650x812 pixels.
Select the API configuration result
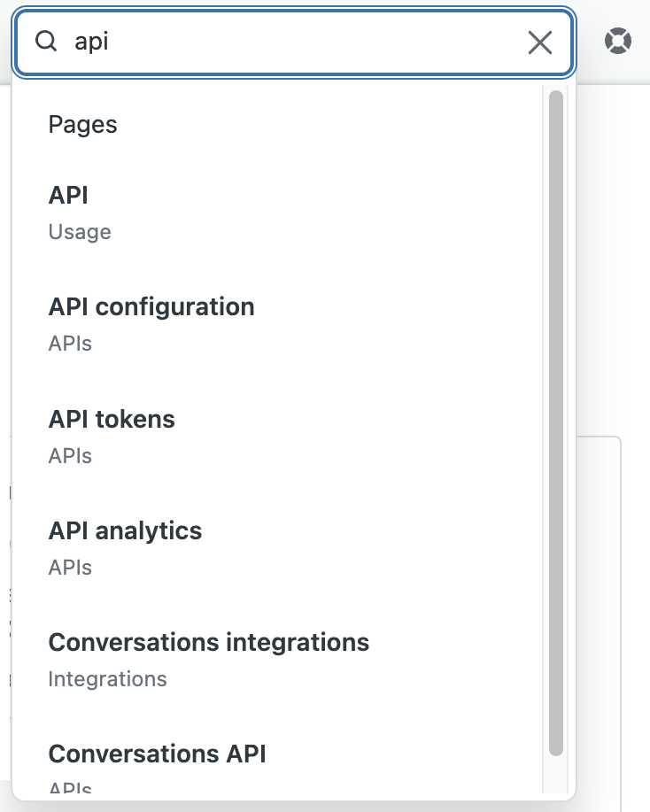point(151,307)
